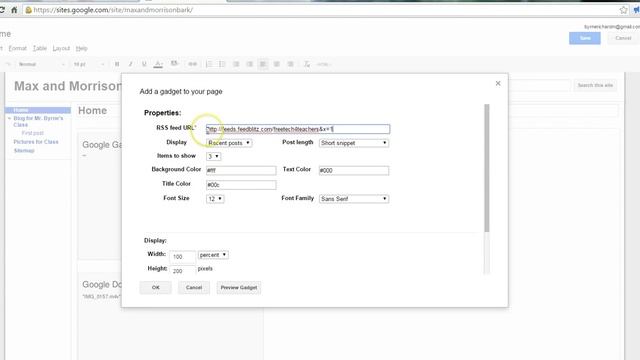640x360 pixels.
Task: Align text right in editor toolbar
Action: 291,64
